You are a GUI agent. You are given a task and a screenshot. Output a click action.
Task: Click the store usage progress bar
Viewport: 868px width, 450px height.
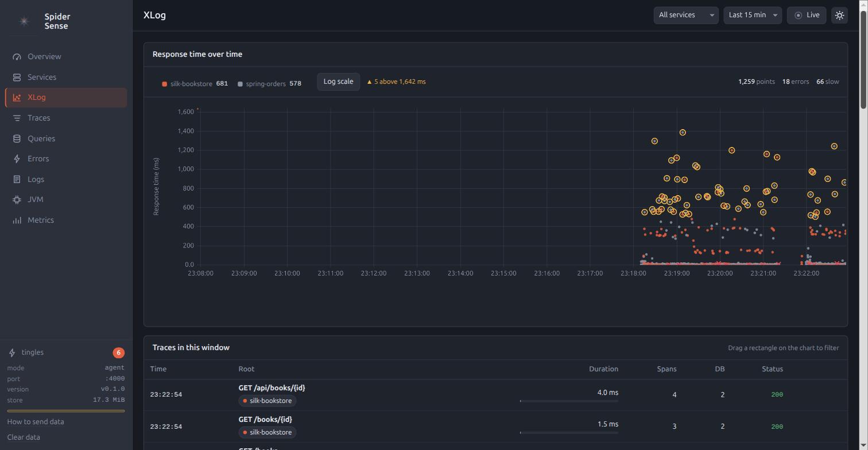point(66,411)
